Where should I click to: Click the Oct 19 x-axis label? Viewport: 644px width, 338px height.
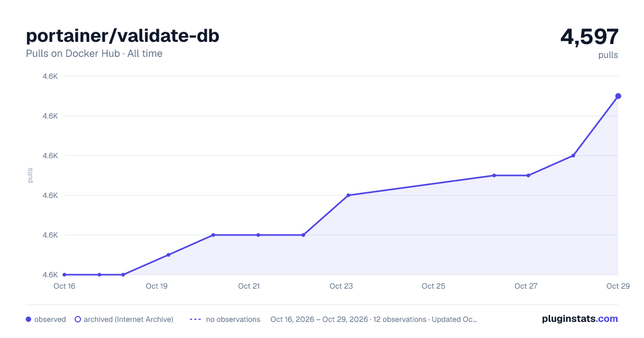tap(157, 286)
